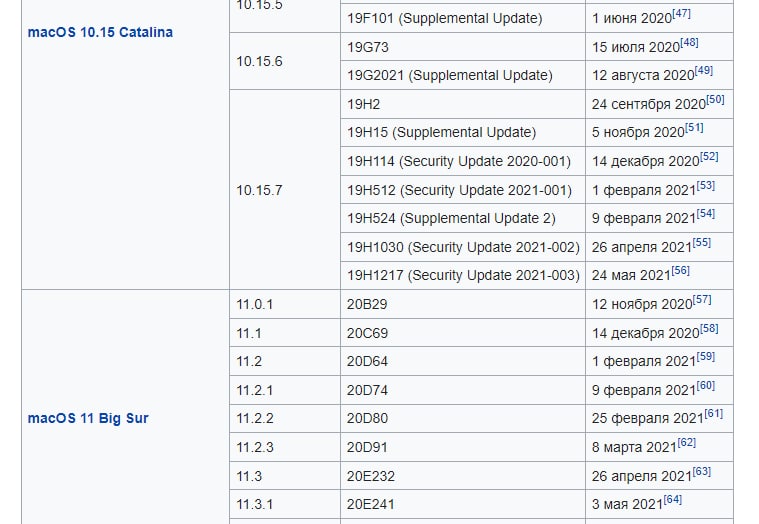This screenshot has height=524, width=759.
Task: Select build cell 20E232
Action: (463, 476)
